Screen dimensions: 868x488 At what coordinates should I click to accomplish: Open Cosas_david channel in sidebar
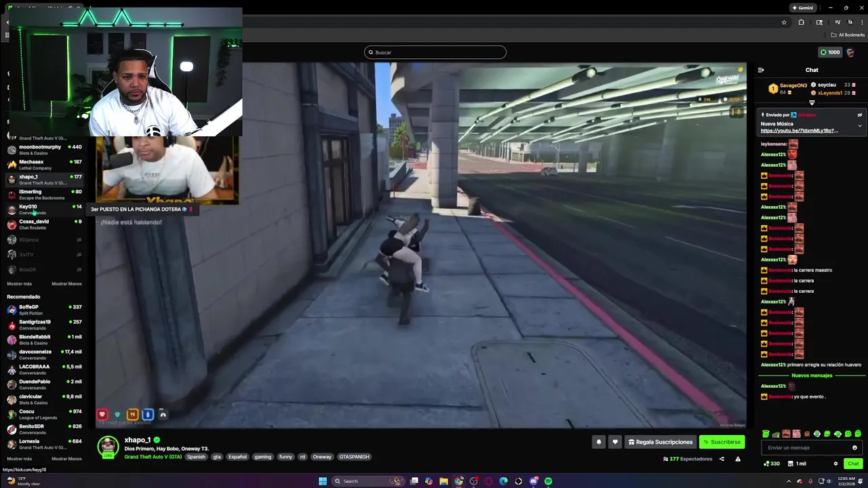point(45,224)
